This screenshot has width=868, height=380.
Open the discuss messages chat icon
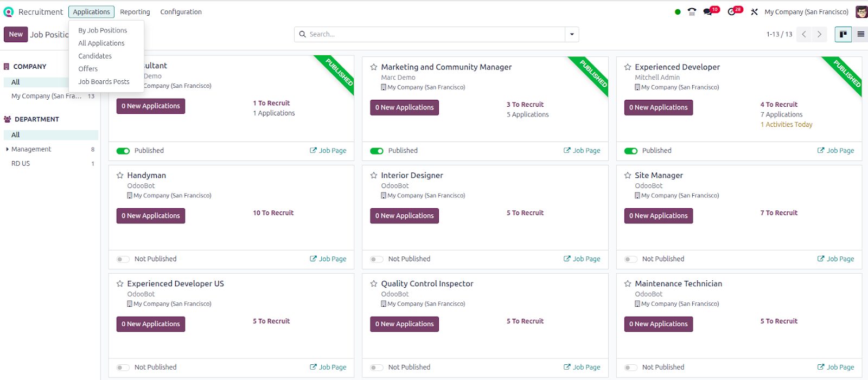[708, 12]
